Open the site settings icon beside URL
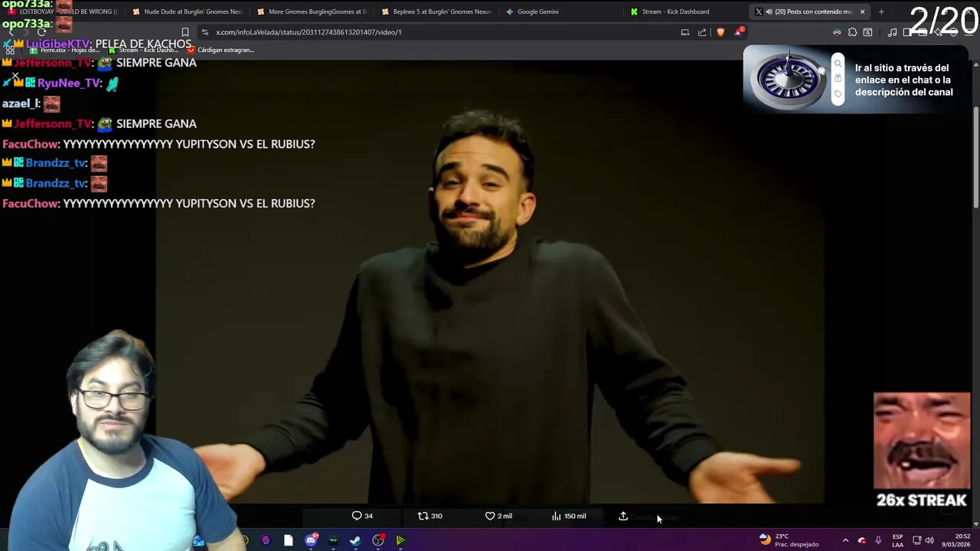 [x=204, y=32]
